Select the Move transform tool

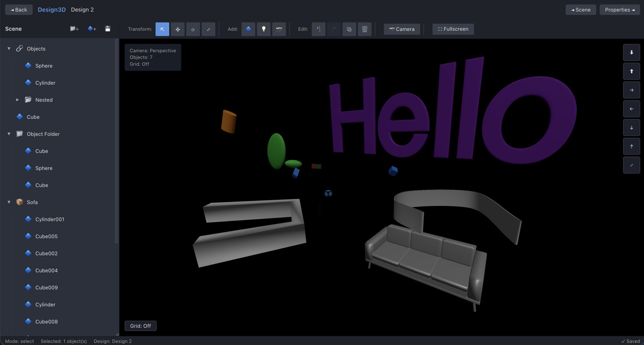(178, 29)
